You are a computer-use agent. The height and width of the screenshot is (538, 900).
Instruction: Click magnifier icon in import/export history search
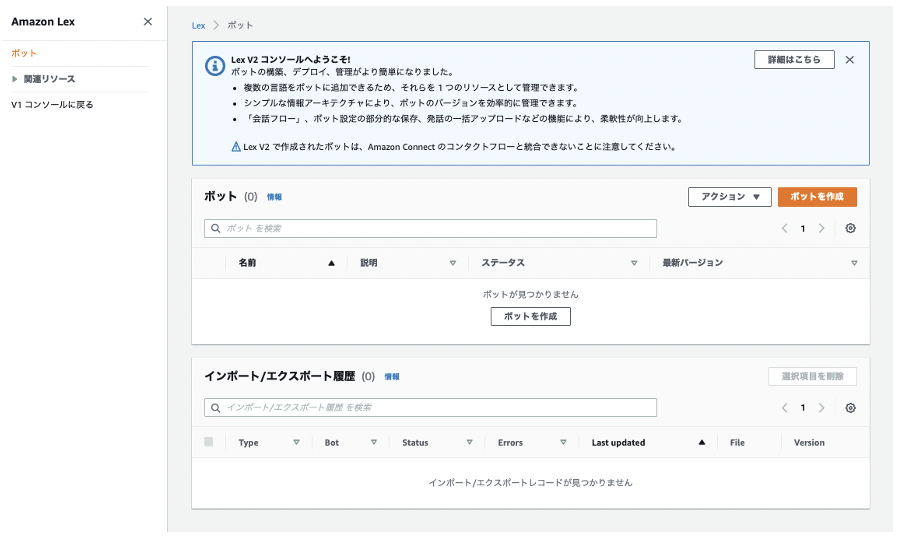point(215,408)
